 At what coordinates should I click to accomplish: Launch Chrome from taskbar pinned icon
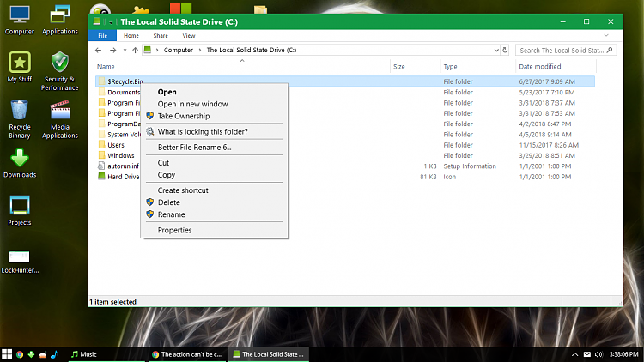point(19,354)
